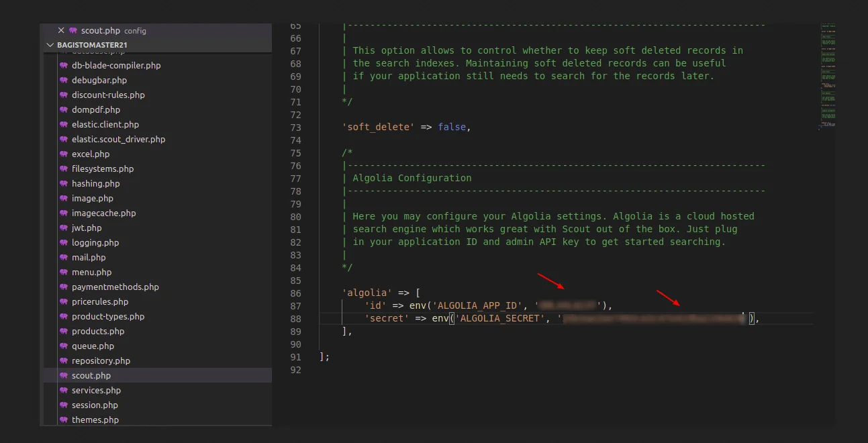Click the queue.php file icon
The height and width of the screenshot is (443, 868).
click(64, 346)
